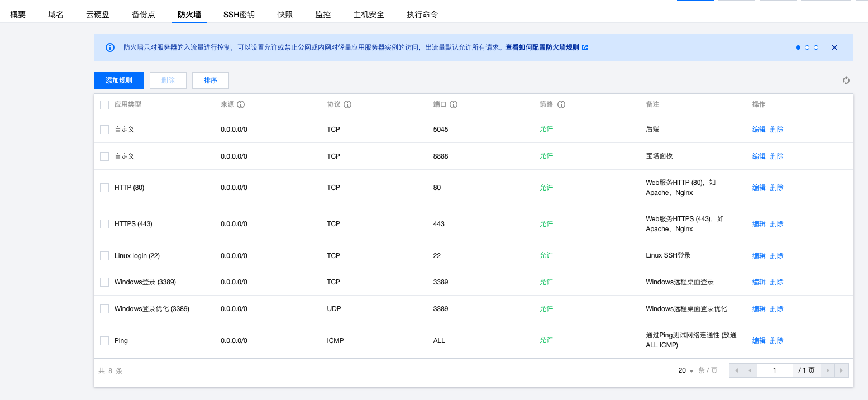868x400 pixels.
Task: Click the info icon beside 来源 column
Action: 240,104
